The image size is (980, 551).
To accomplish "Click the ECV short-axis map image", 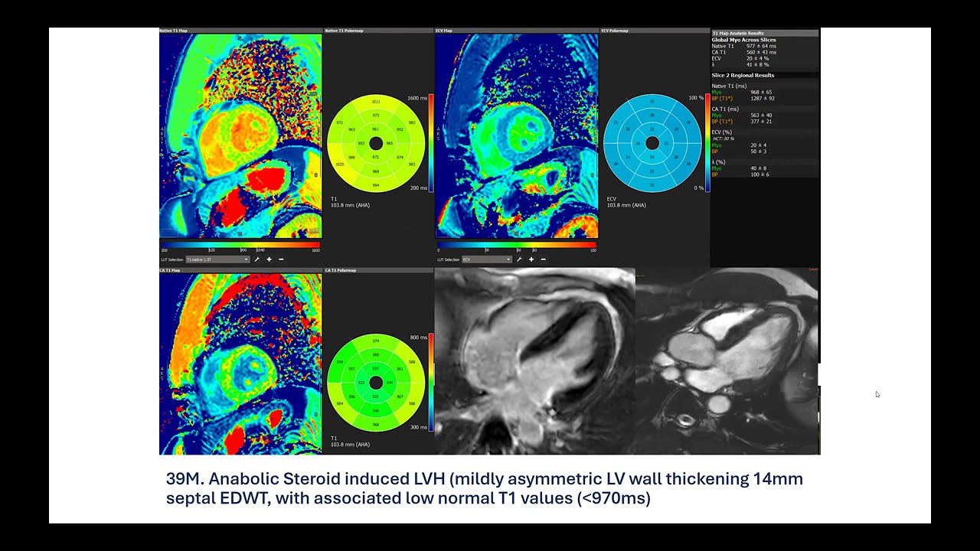I will (517, 136).
